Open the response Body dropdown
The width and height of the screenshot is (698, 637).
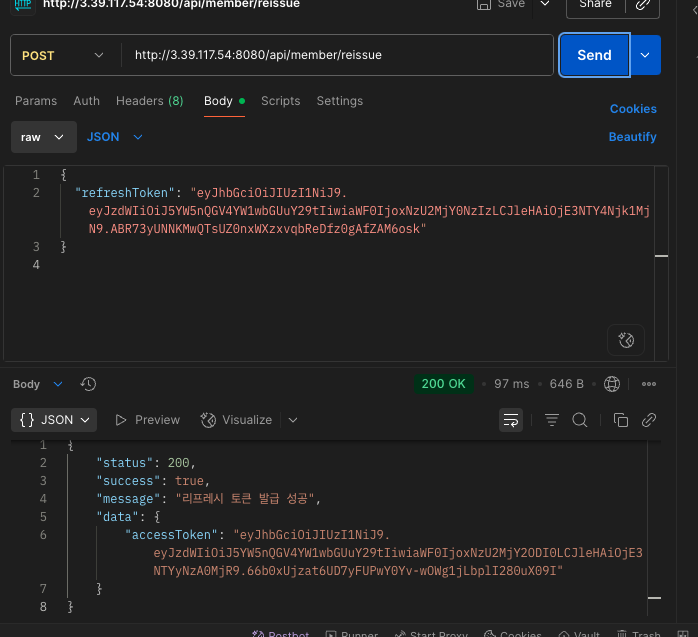click(38, 384)
